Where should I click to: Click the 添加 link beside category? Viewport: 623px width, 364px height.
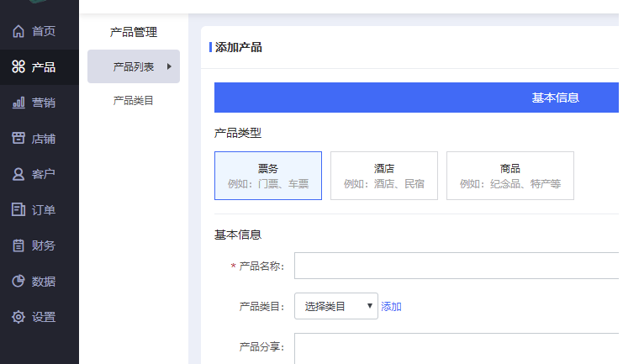pos(391,306)
